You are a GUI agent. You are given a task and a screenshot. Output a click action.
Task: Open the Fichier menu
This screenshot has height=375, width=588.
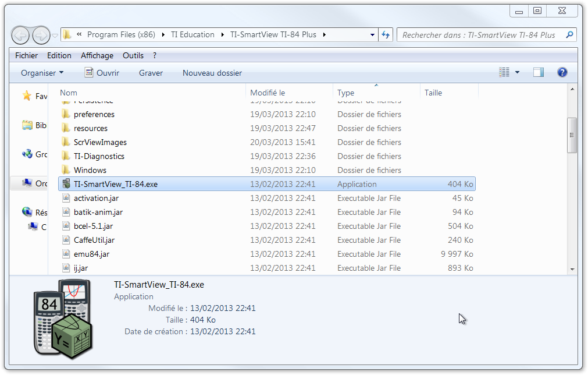pos(26,55)
